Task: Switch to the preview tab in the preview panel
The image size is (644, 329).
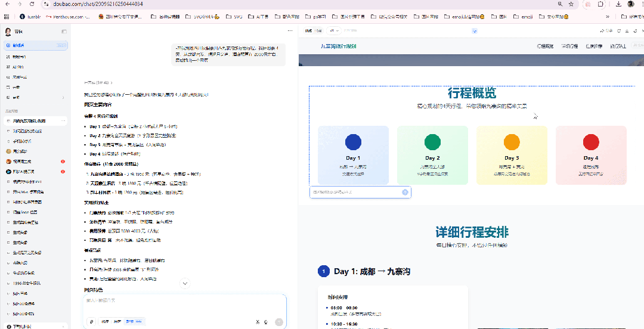Action: coord(308,31)
